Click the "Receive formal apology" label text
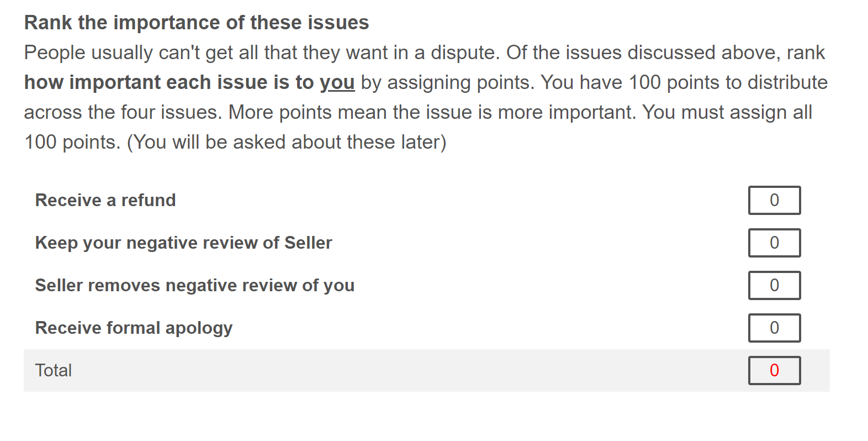The height and width of the screenshot is (441, 868). (134, 328)
